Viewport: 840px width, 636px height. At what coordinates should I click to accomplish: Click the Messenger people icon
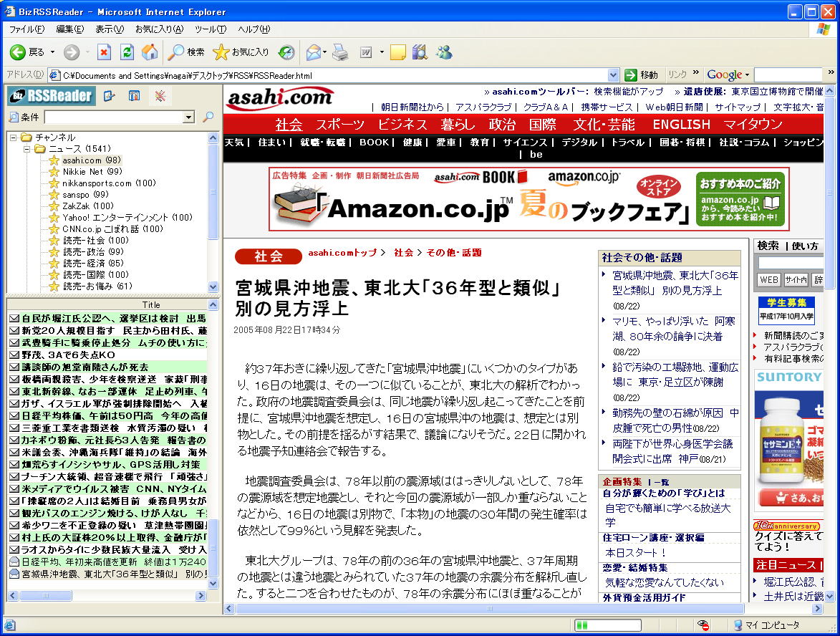(x=444, y=52)
